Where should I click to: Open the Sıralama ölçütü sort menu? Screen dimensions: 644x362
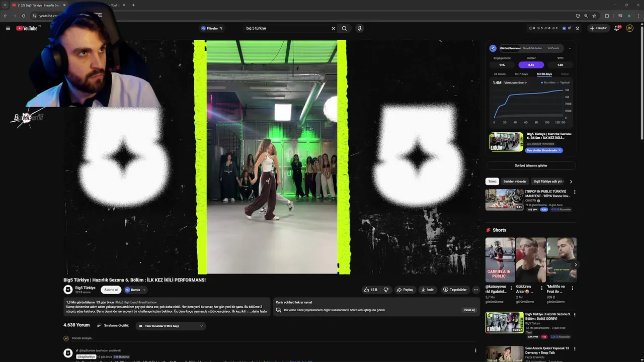tap(113, 325)
